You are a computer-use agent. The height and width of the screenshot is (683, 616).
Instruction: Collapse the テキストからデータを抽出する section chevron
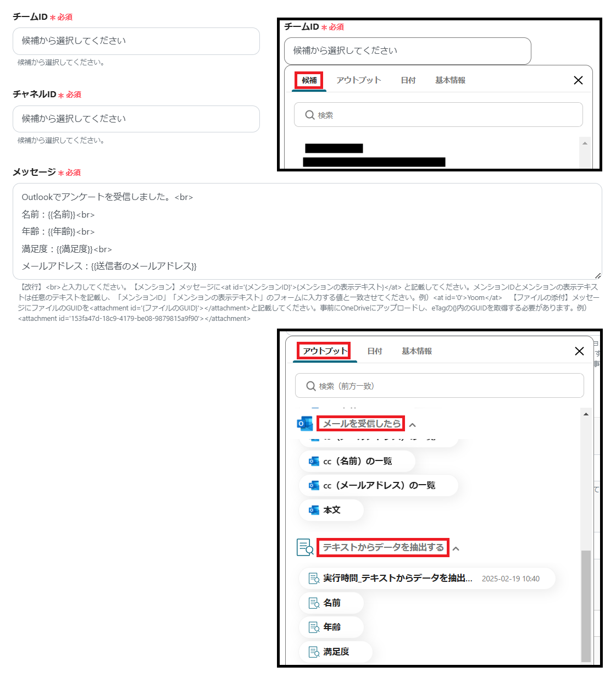tap(456, 548)
